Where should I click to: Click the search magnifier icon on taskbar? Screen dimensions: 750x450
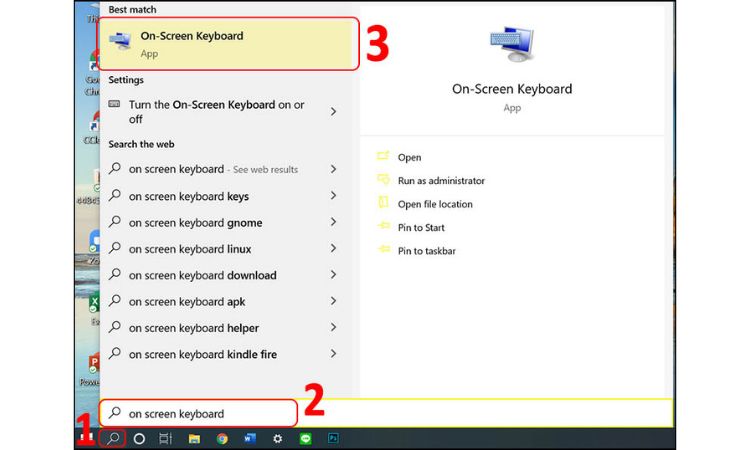[x=113, y=438]
